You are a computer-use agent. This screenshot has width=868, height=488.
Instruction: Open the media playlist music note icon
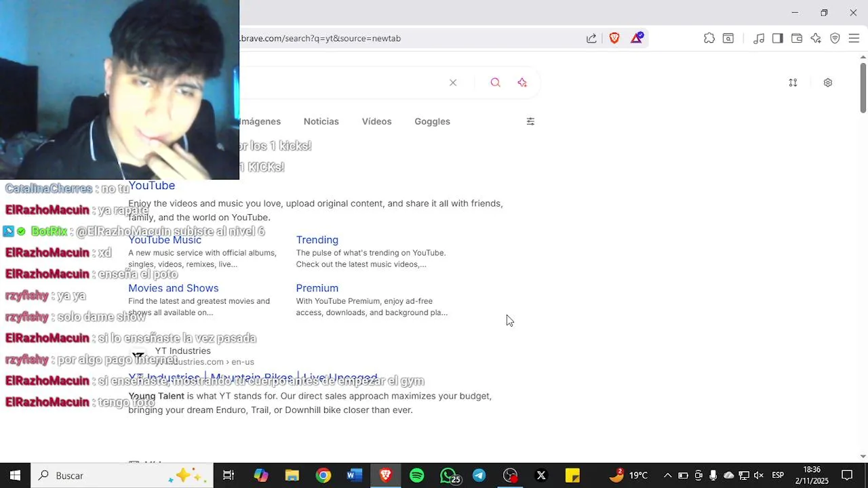click(x=759, y=39)
